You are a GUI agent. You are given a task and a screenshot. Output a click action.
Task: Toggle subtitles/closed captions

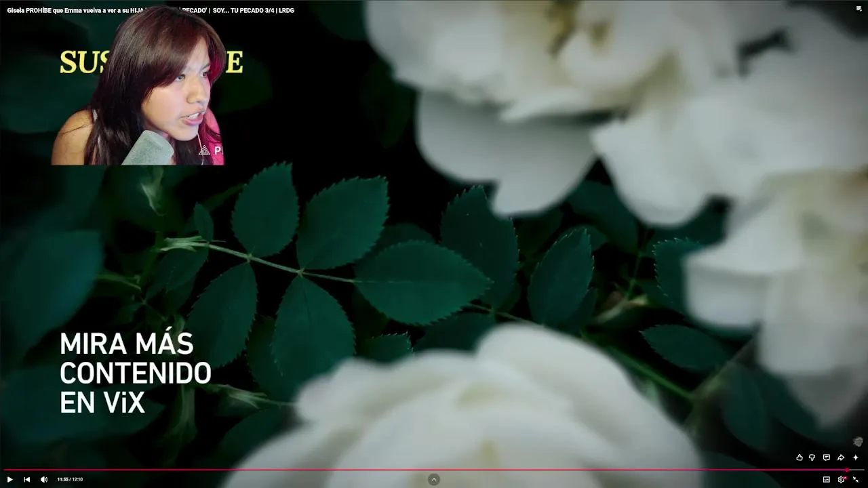pos(827,479)
